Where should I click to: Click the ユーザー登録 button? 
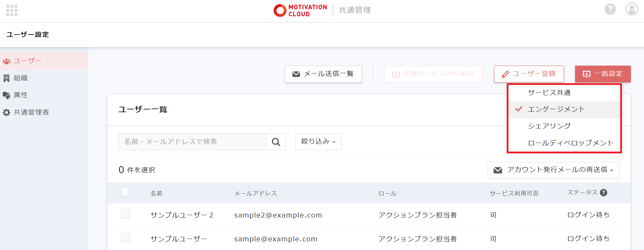[x=529, y=74]
